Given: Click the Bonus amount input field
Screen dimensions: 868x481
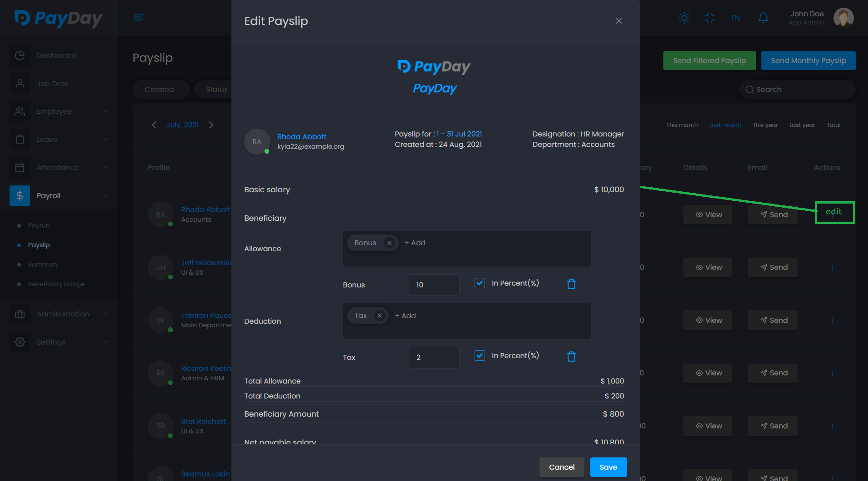Looking at the screenshot, I should coord(434,285).
